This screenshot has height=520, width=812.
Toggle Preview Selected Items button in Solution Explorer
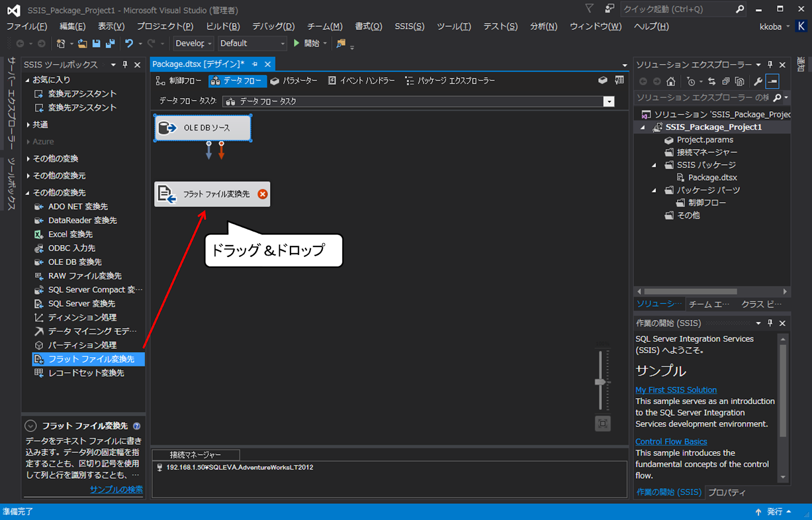772,81
